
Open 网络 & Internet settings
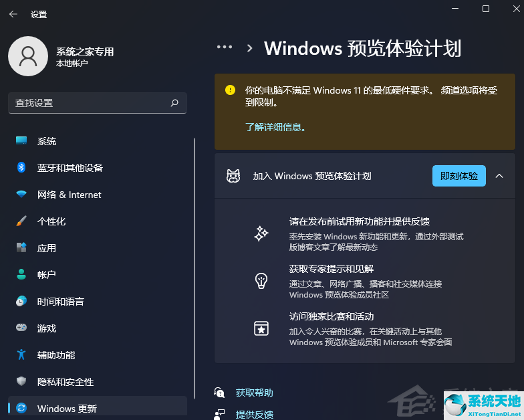[98, 194]
